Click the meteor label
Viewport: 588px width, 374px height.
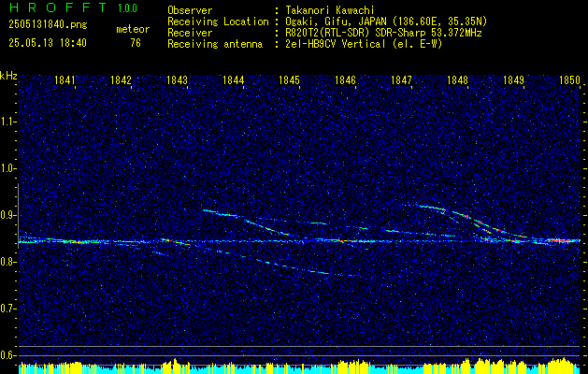coord(133,29)
